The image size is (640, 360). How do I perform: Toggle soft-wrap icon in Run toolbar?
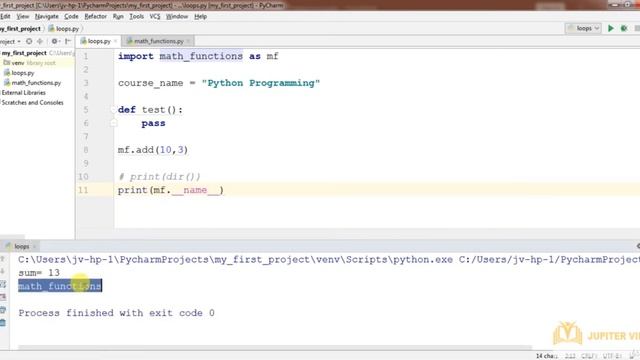(x=3, y=284)
